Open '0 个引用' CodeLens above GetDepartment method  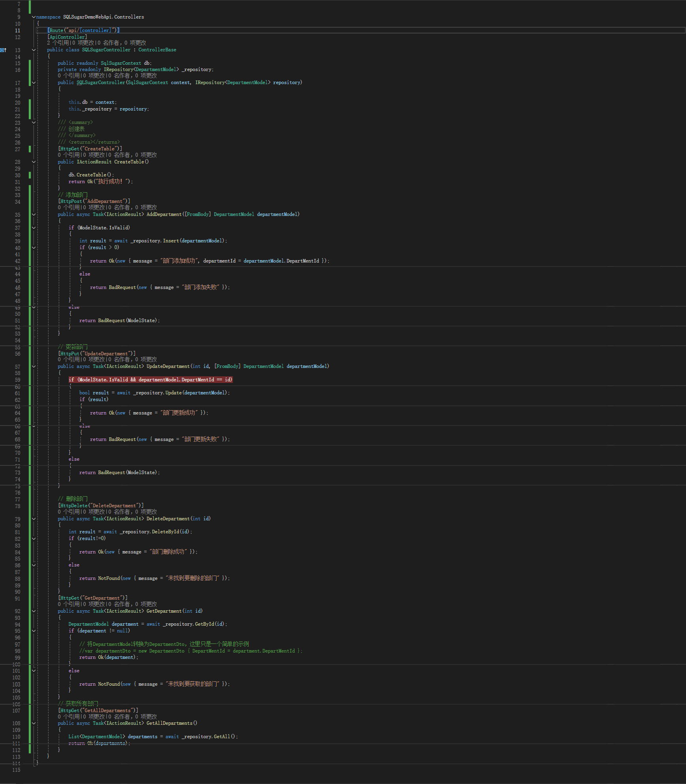69,604
